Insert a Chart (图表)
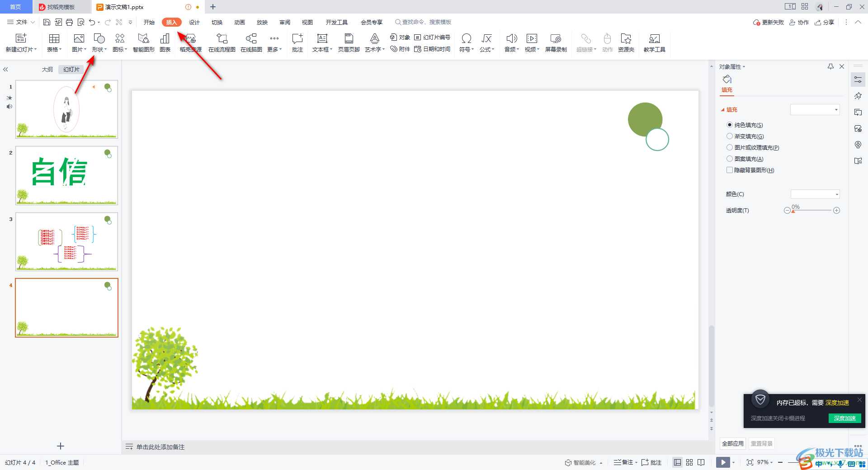The height and width of the screenshot is (470, 868). click(165, 43)
